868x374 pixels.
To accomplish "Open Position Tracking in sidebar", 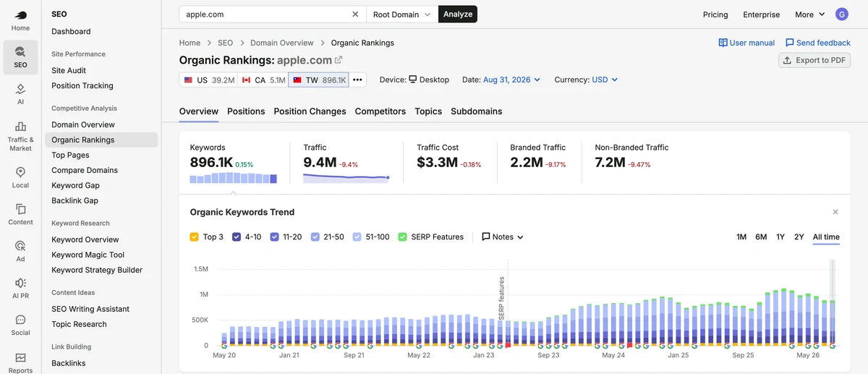I will [82, 85].
